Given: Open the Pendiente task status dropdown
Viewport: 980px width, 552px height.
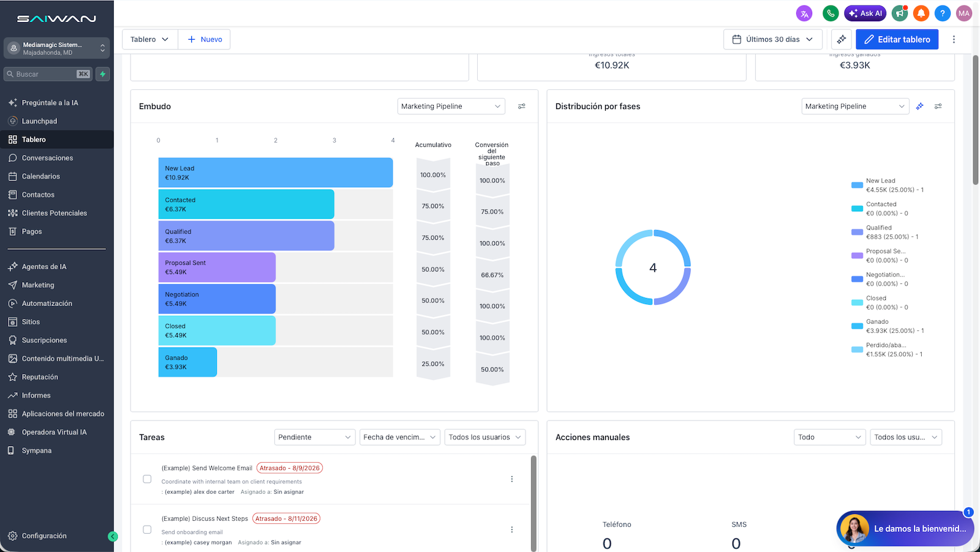Looking at the screenshot, I should [315, 437].
